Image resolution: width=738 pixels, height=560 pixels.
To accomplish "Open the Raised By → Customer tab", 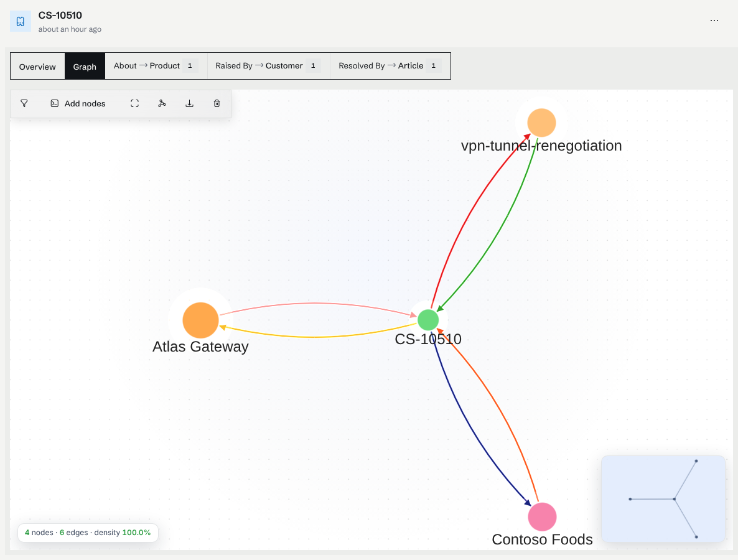I will (268, 66).
